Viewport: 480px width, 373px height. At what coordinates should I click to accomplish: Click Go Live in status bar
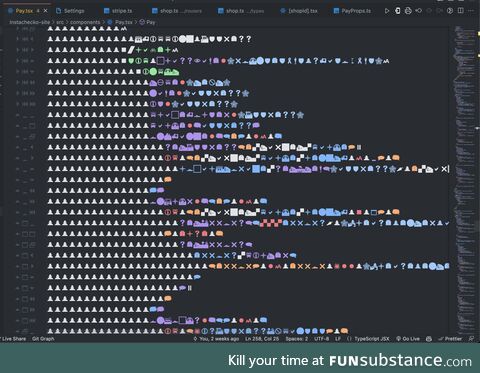tap(408, 339)
